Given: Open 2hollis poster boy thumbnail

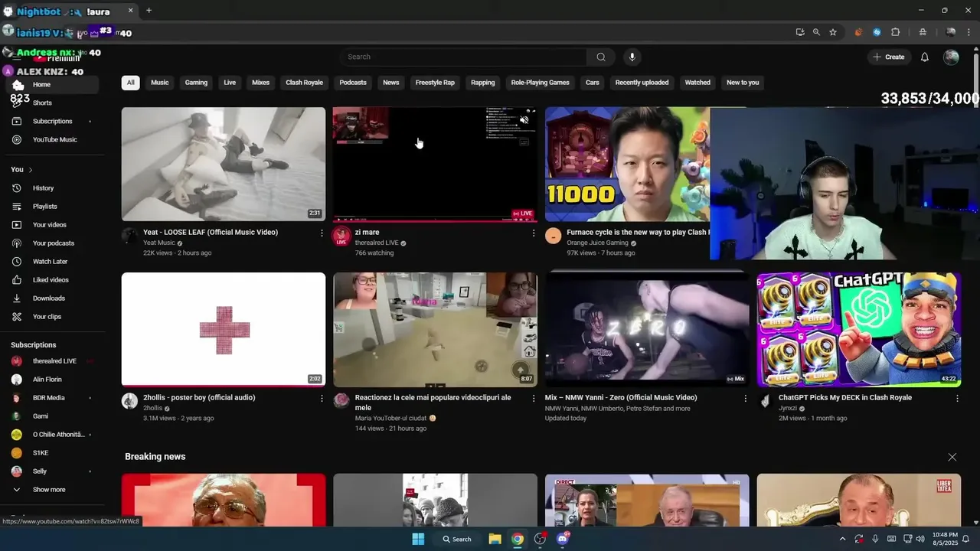Looking at the screenshot, I should point(224,330).
